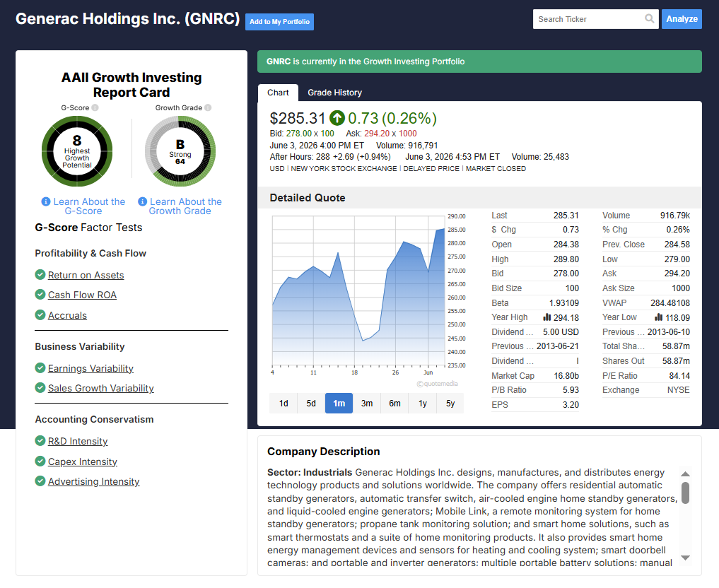This screenshot has width=719, height=588.
Task: Click the Company Description scrollbar thumb
Action: pyautogui.click(x=686, y=493)
